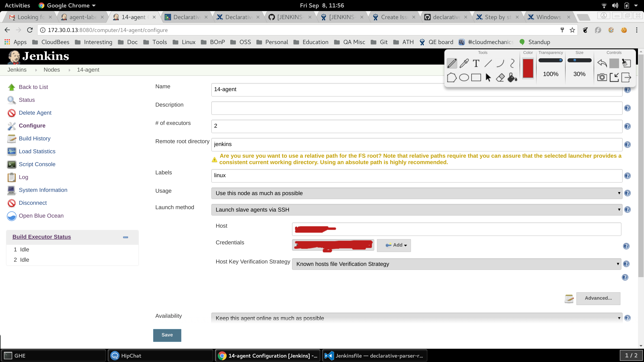
Task: Click the red color swatch
Action: [x=528, y=68]
